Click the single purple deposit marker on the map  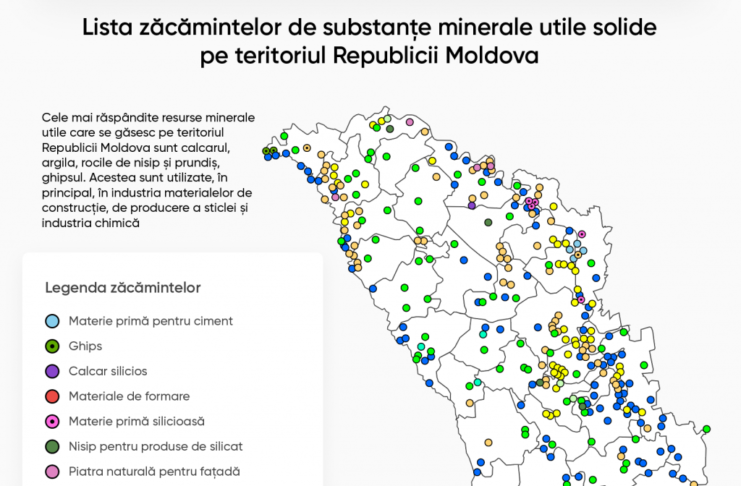coord(472,206)
